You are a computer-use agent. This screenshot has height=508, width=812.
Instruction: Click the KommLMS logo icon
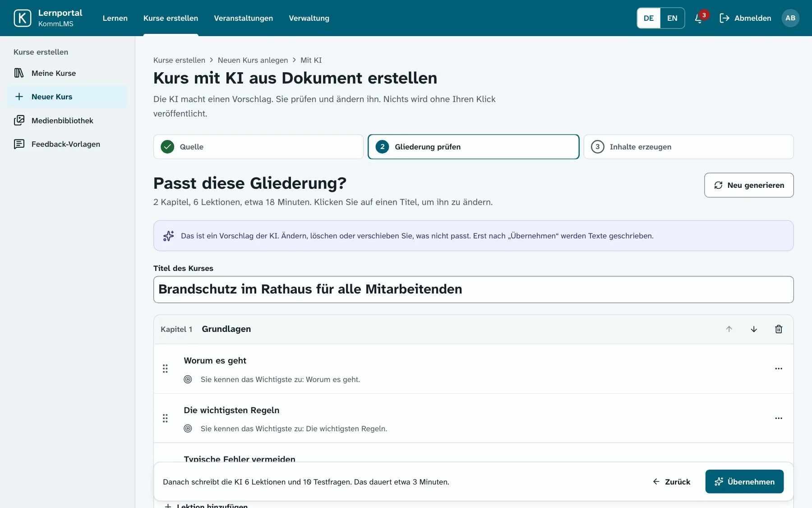click(23, 18)
